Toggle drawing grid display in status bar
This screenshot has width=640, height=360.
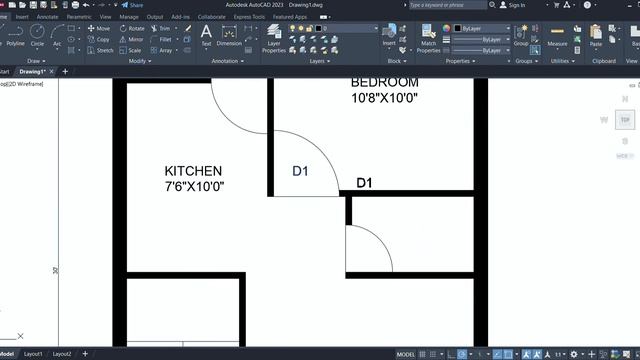(x=422, y=354)
